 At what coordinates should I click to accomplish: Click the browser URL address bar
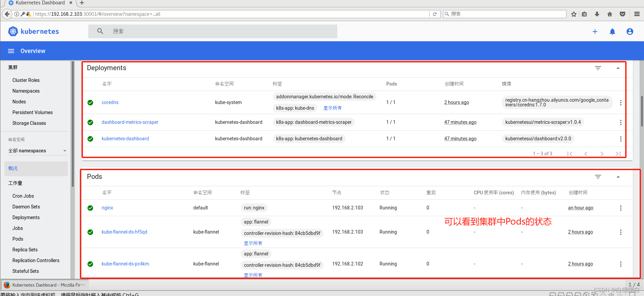(x=232, y=14)
